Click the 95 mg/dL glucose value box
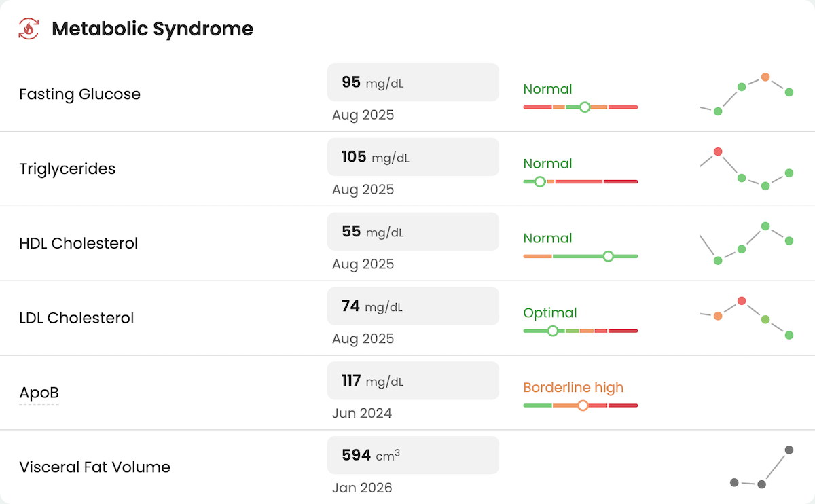The height and width of the screenshot is (504, 815). point(413,82)
